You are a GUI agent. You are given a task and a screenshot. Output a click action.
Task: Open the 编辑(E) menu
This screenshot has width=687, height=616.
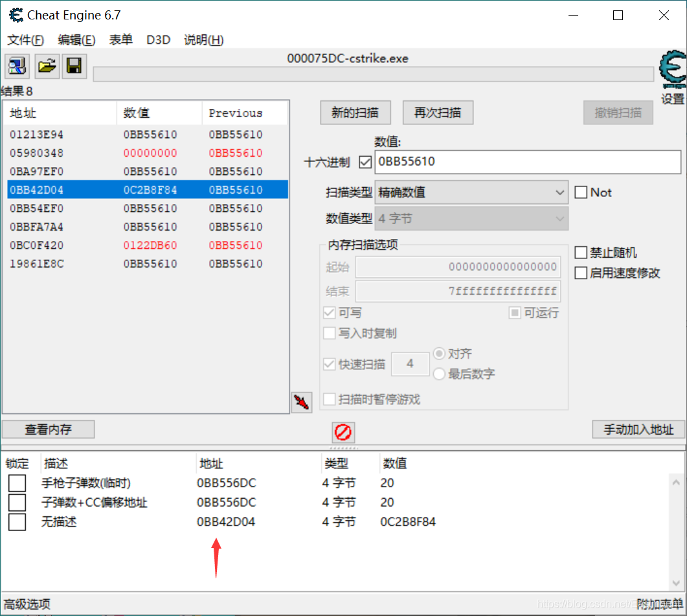click(x=76, y=40)
